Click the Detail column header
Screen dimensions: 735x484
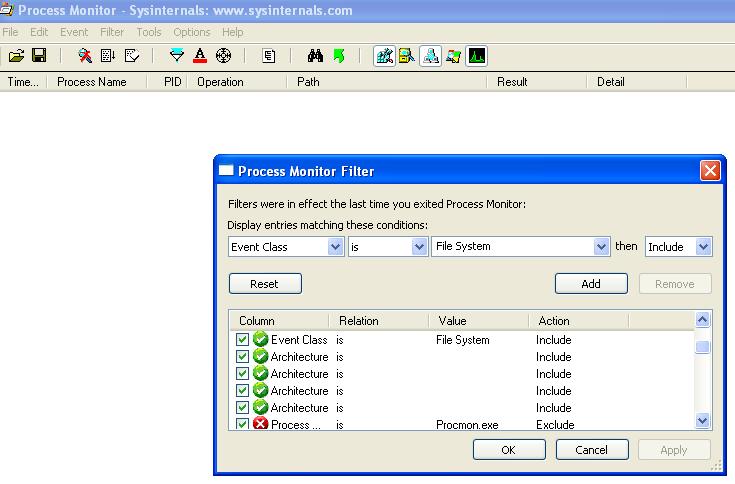[x=636, y=82]
